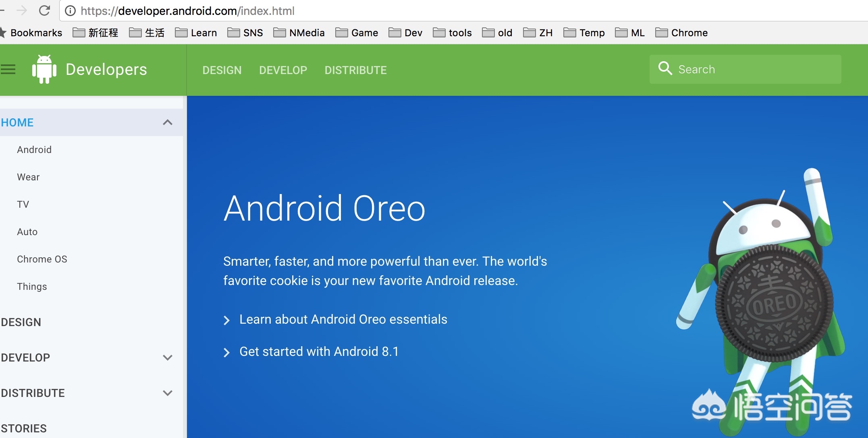868x438 pixels.
Task: Open the 新征程 bookmarks folder
Action: click(96, 33)
